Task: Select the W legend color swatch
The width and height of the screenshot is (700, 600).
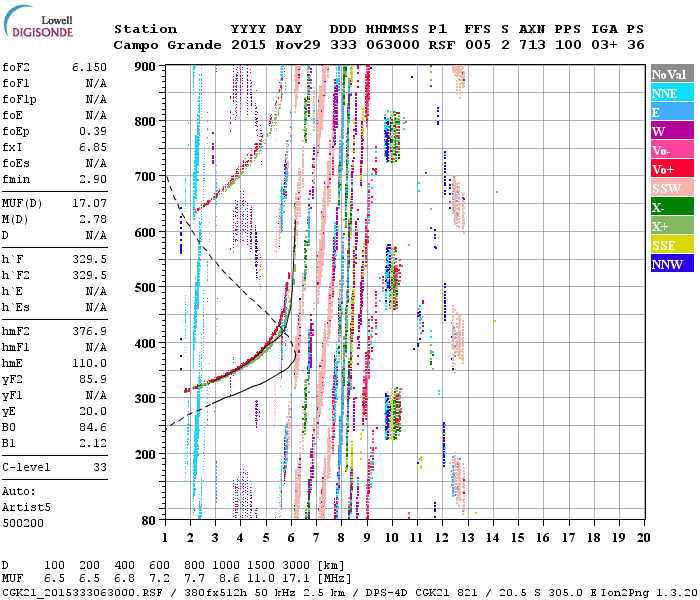Action: [672, 131]
